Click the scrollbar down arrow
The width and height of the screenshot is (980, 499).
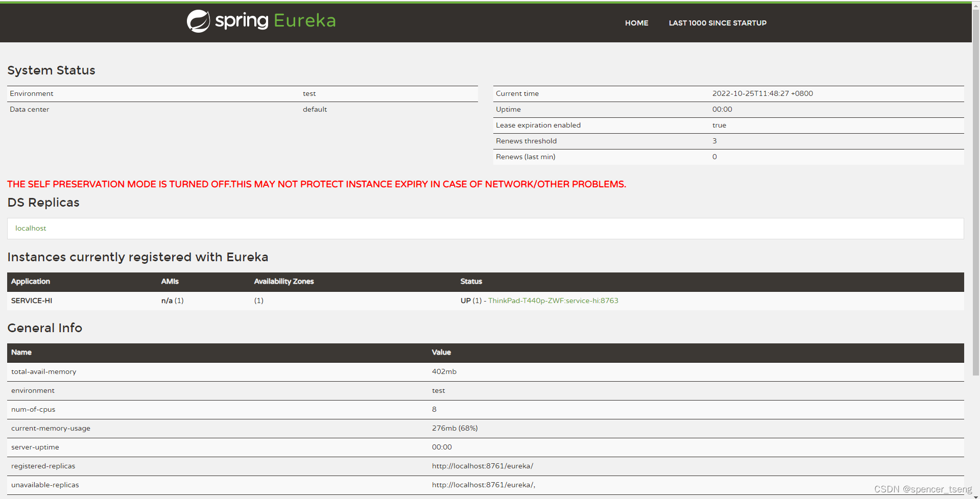pos(976,496)
